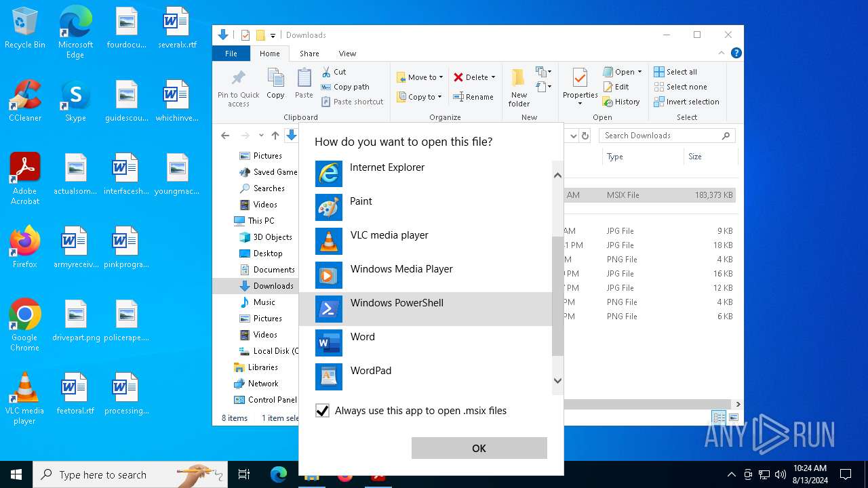
Task: Open file Properties from the ribbon
Action: click(x=580, y=87)
